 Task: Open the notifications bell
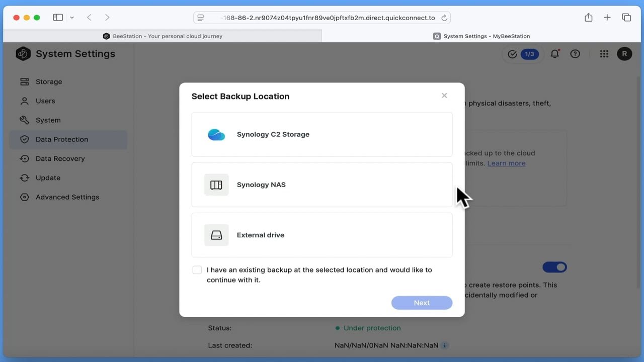coord(555,54)
